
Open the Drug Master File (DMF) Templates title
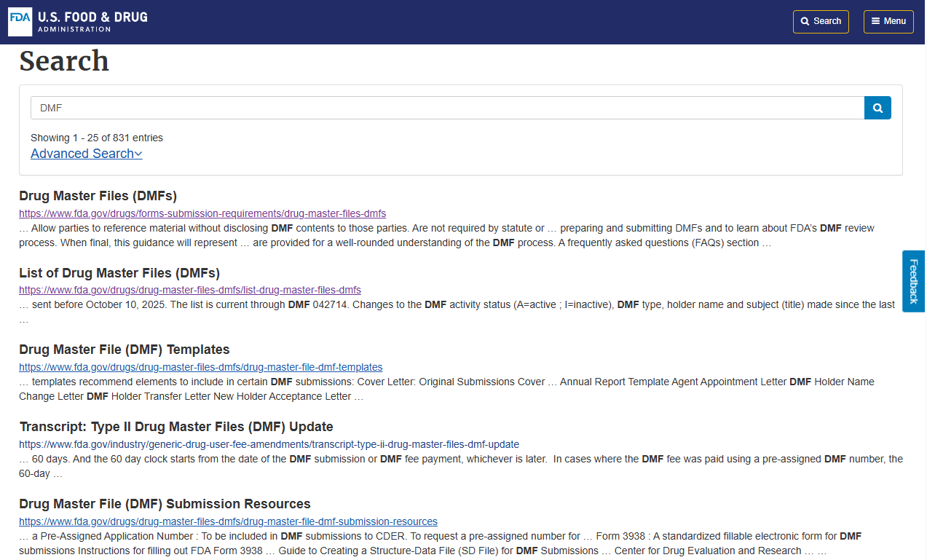click(x=125, y=350)
